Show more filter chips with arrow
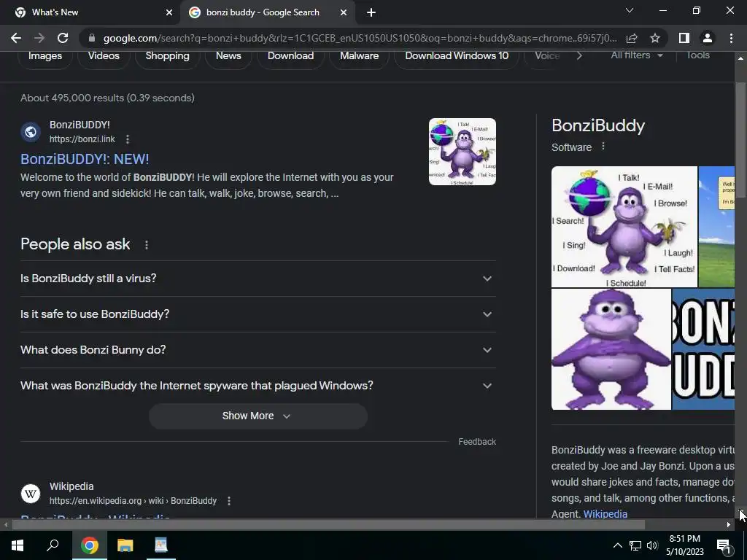The height and width of the screenshot is (560, 747). pos(578,55)
